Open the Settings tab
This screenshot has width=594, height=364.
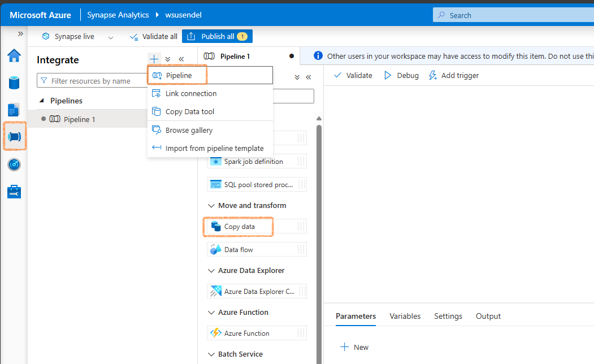pos(448,316)
